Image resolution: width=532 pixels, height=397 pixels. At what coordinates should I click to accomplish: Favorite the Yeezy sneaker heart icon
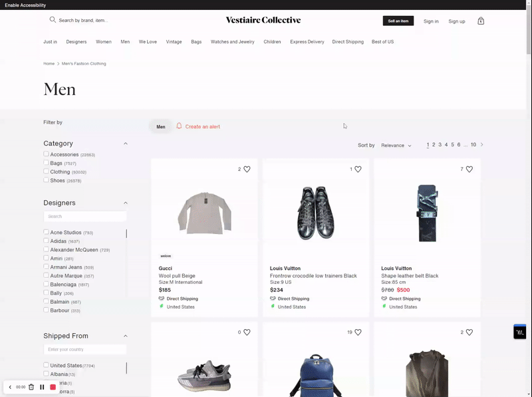point(247,332)
